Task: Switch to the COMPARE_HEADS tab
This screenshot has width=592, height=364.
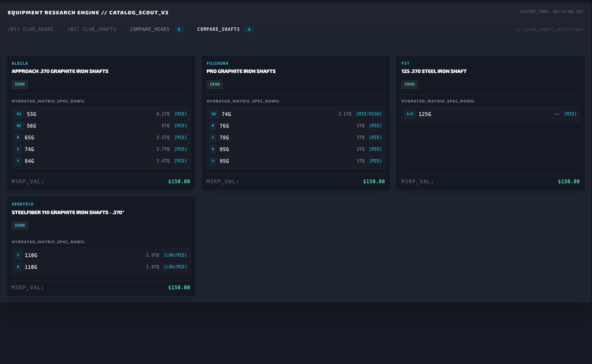Action: [150, 30]
